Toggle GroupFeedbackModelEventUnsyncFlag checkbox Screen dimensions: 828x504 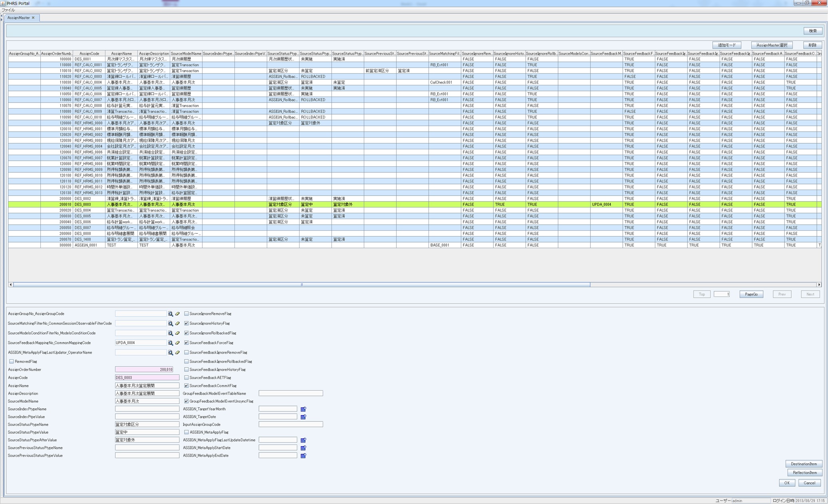[186, 401]
